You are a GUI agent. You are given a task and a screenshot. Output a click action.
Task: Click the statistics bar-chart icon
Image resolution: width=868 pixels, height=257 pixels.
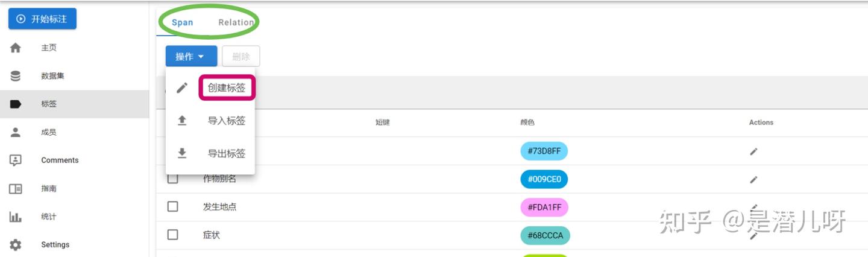16,217
